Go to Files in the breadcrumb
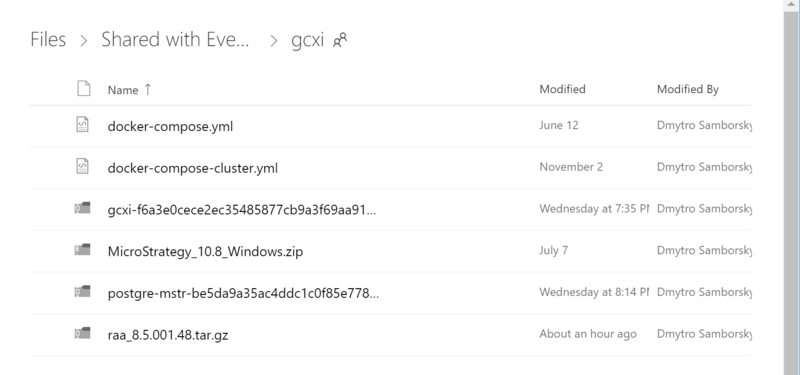 click(x=48, y=39)
